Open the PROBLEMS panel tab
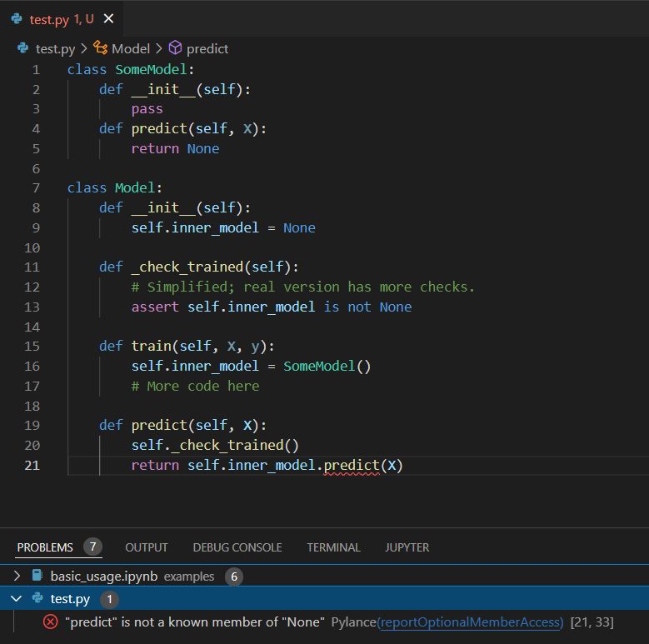Viewport: 649px width, 644px height. [x=45, y=547]
